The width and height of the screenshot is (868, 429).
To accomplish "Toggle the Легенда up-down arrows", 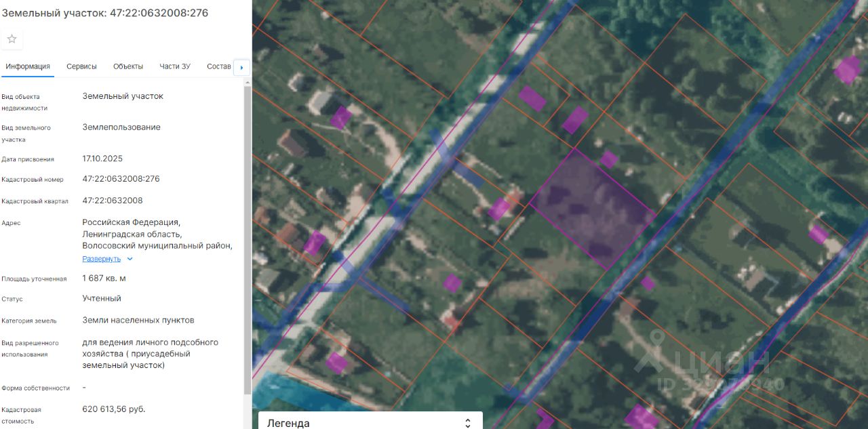I will (x=467, y=423).
